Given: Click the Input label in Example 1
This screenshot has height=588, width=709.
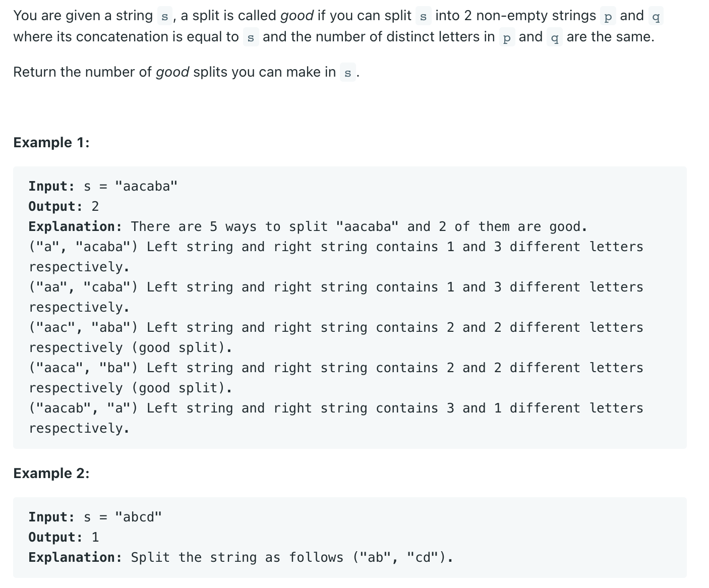Looking at the screenshot, I should 51,186.
